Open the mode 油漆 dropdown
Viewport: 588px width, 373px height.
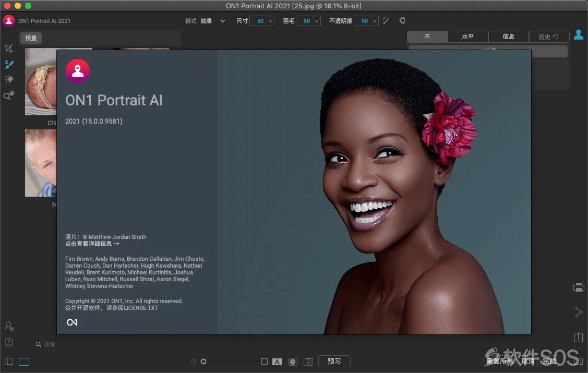click(213, 21)
